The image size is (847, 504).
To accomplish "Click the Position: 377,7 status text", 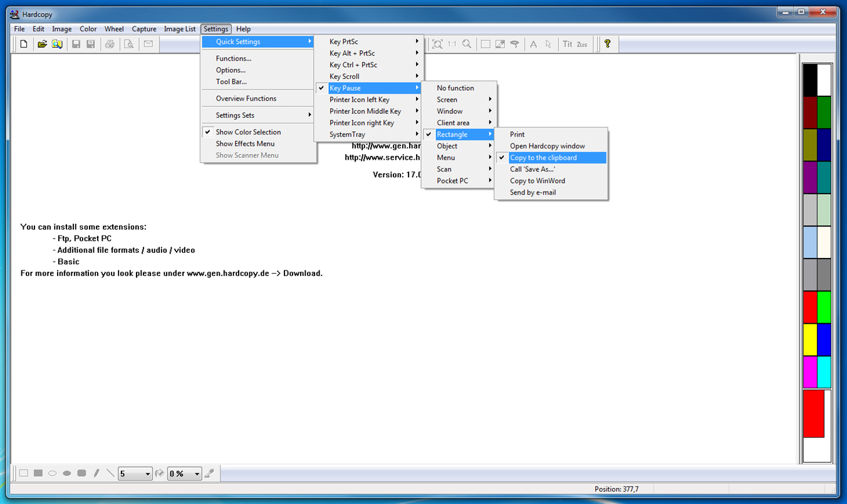I will 616,489.
